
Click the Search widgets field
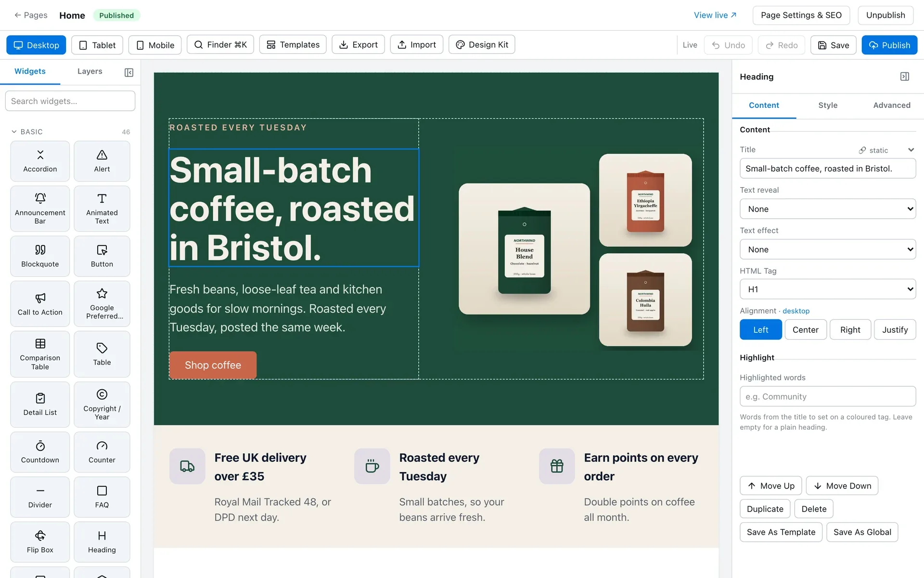pos(70,101)
